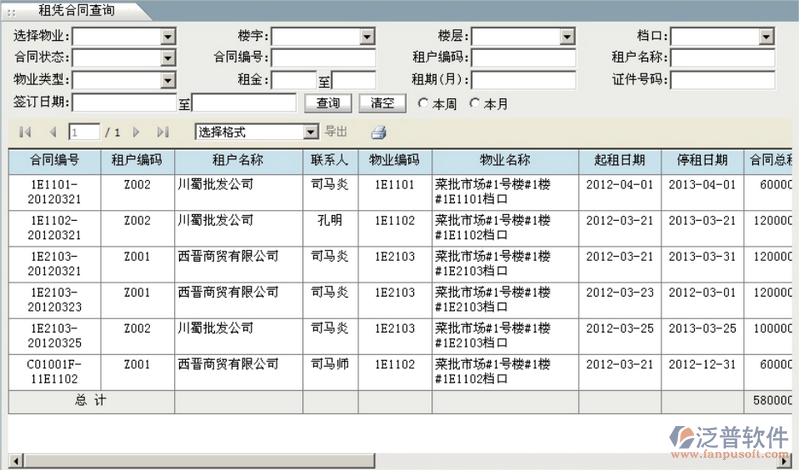Focus the 租户编码 input field
The width and height of the screenshot is (799, 470).
[523, 58]
